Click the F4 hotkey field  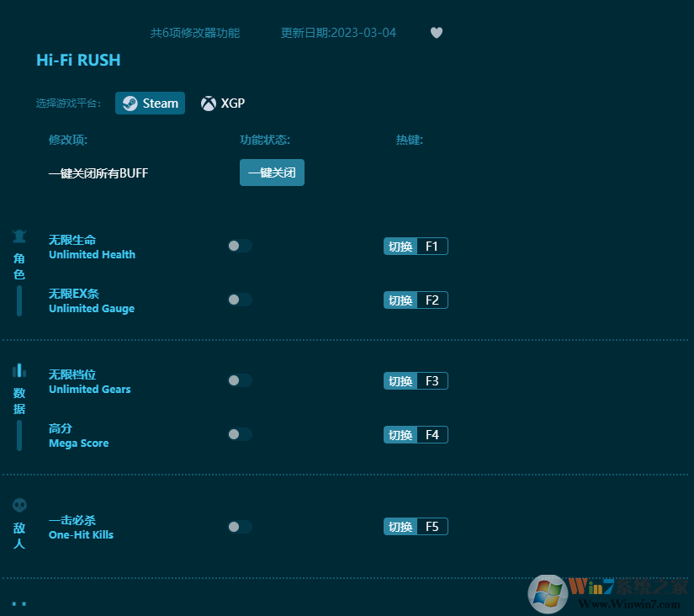432,435
